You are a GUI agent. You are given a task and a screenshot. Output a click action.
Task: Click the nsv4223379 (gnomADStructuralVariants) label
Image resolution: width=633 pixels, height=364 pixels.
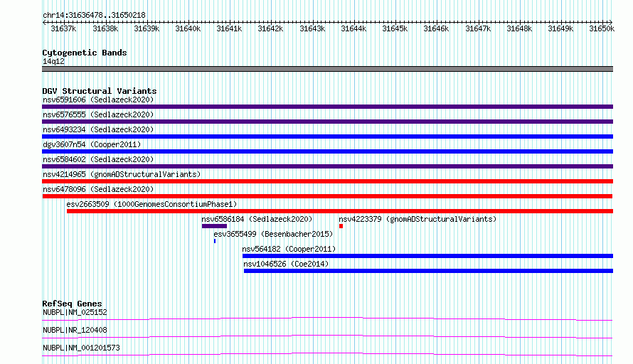(417, 219)
